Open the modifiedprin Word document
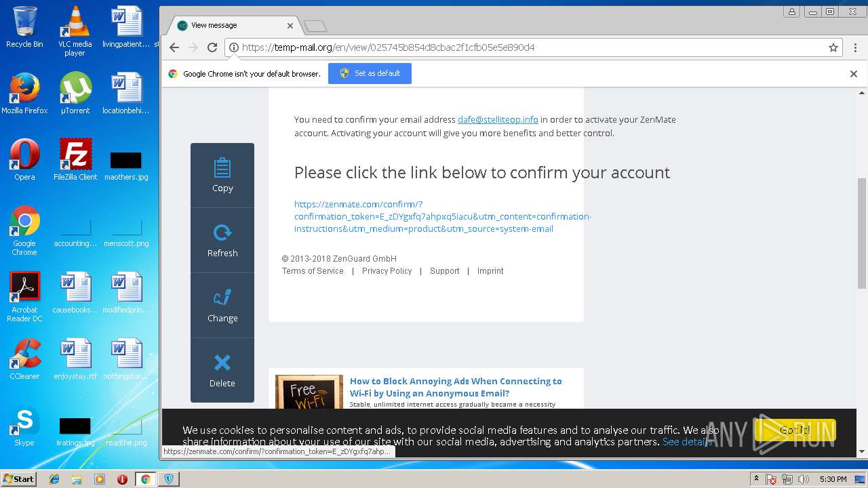Image resolution: width=868 pixels, height=488 pixels. pos(126,293)
